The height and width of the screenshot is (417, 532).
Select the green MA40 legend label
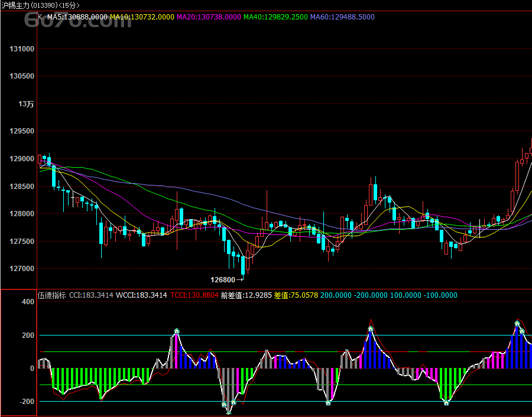[x=275, y=17]
